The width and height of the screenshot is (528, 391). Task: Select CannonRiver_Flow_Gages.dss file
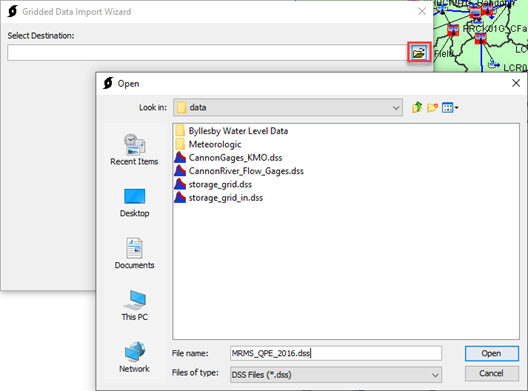[x=239, y=171]
